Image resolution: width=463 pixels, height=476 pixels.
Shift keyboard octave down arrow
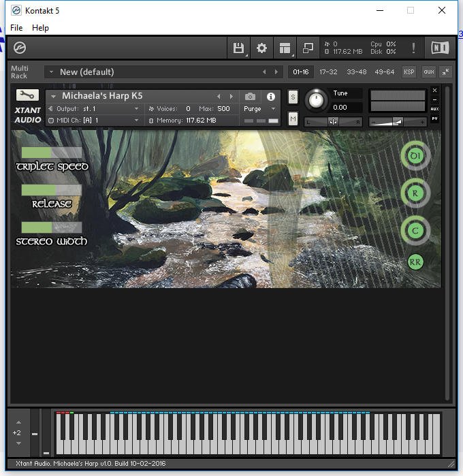click(x=18, y=443)
